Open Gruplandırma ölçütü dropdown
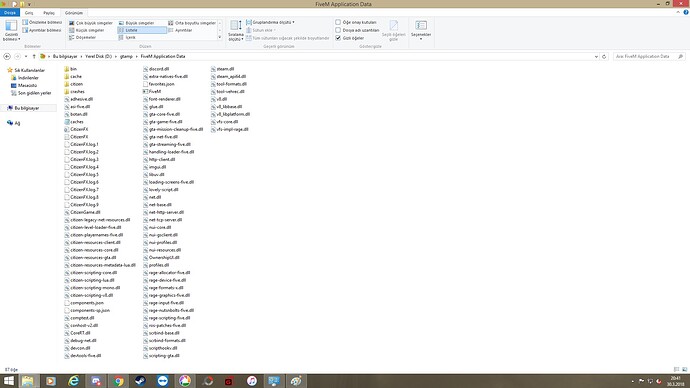This screenshot has height=388, width=690. tap(271, 22)
